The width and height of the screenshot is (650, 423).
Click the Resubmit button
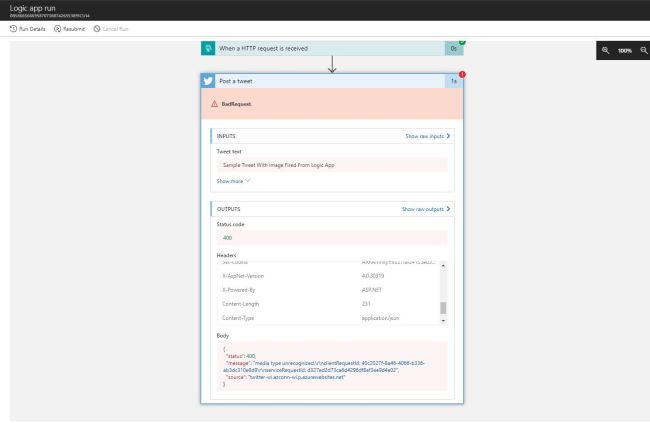point(69,29)
